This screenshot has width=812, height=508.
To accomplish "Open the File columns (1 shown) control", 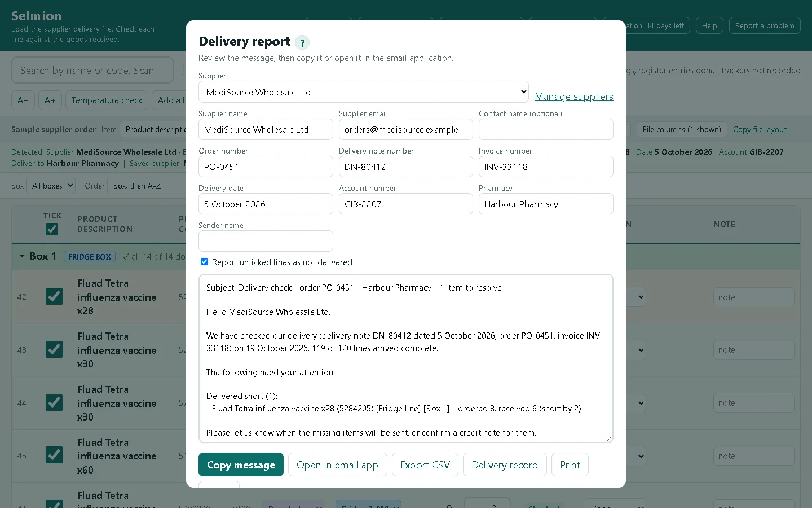I will (x=682, y=129).
